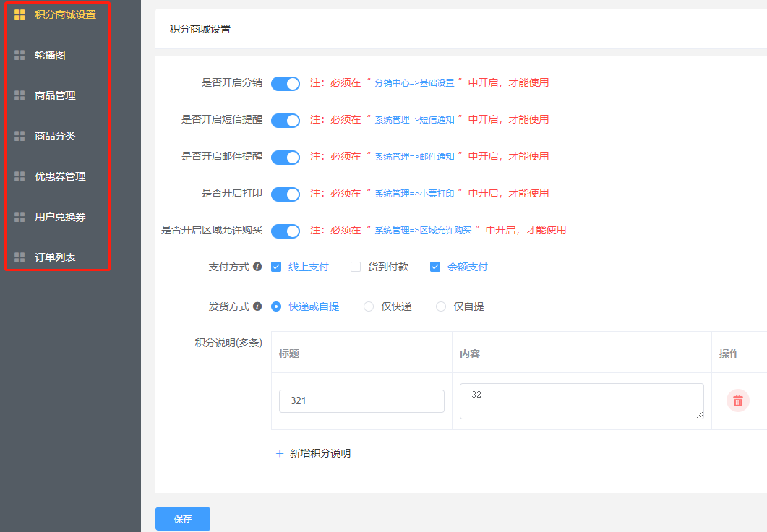767x532 pixels.
Task: Select the 仅快递 delivery radio option
Action: click(x=369, y=307)
